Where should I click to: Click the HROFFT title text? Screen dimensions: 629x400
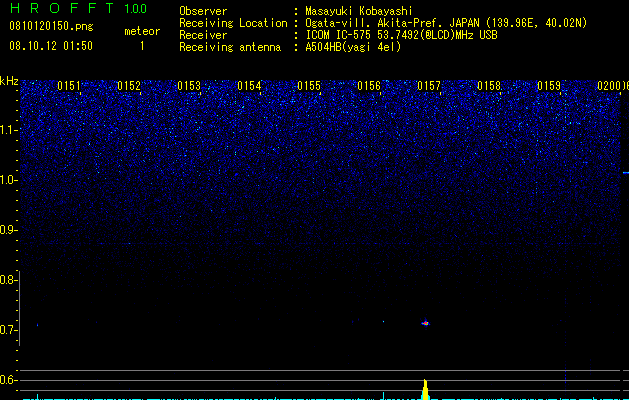(x=62, y=8)
